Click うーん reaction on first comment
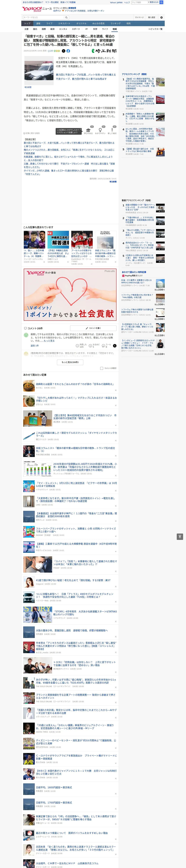The width and height of the screenshot is (186, 868). 104,346
